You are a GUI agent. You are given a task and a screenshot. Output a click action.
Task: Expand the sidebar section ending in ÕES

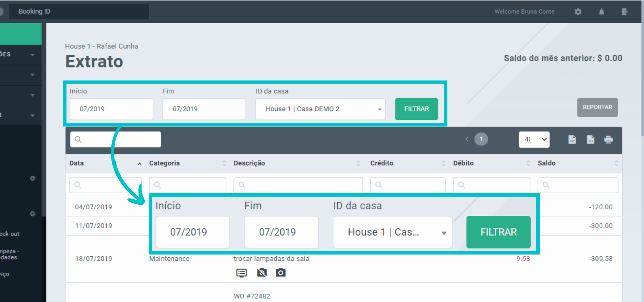[x=20, y=54]
